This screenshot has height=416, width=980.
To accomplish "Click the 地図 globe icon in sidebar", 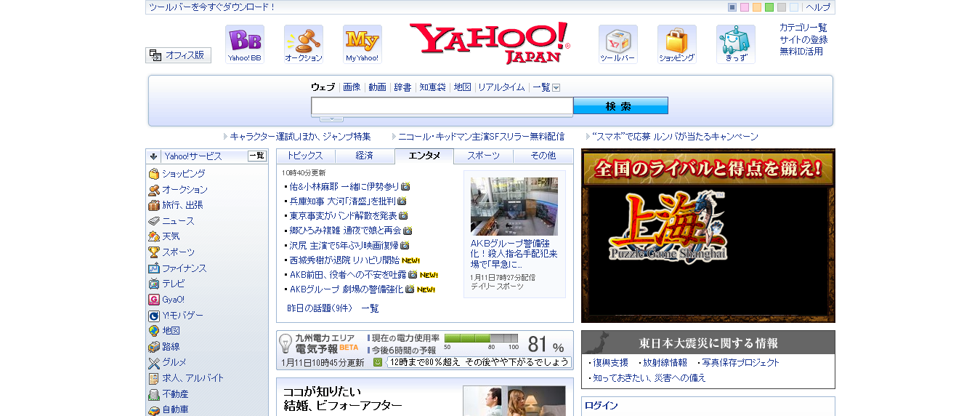I will pyautogui.click(x=154, y=331).
